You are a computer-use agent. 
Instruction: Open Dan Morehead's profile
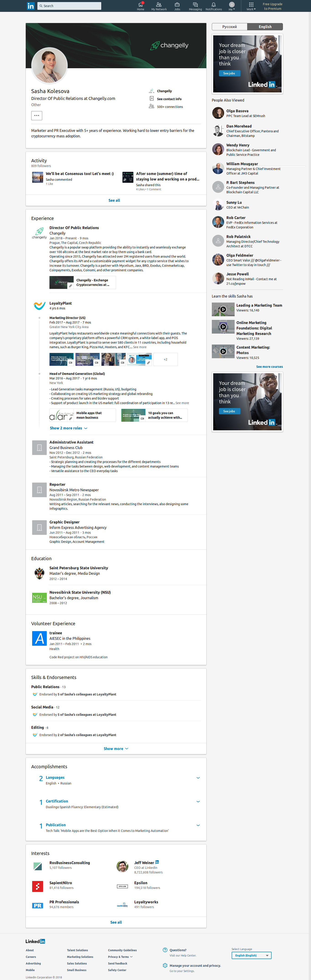point(239,126)
